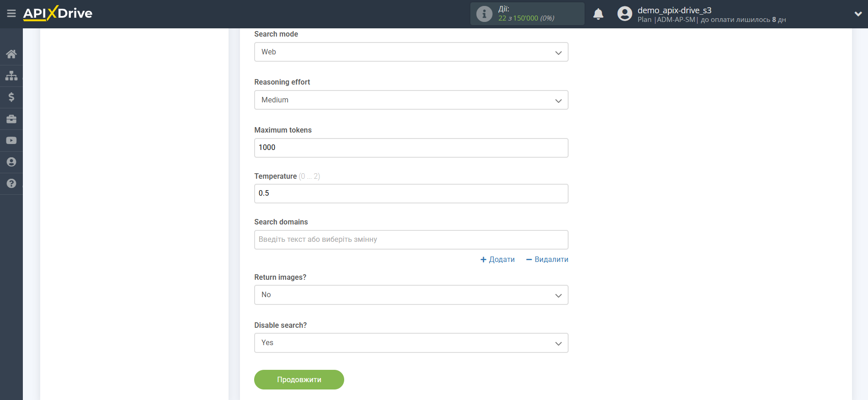Open the hamburger menu icon
This screenshot has height=400, width=868.
tap(11, 14)
